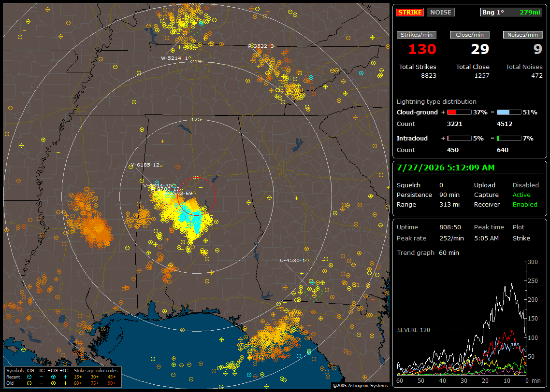The height and width of the screenshot is (392, 550).
Task: Select the U-4530-1 storm cell label
Action: pos(294,260)
